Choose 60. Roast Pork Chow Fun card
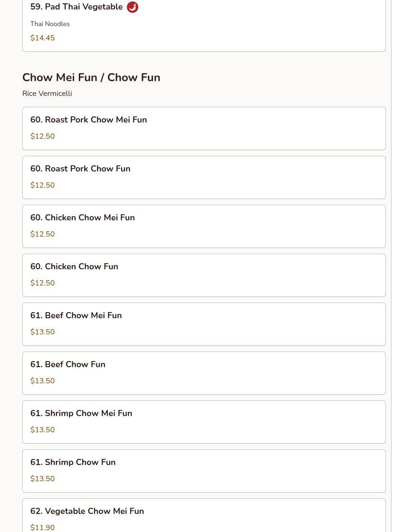 [x=204, y=178]
